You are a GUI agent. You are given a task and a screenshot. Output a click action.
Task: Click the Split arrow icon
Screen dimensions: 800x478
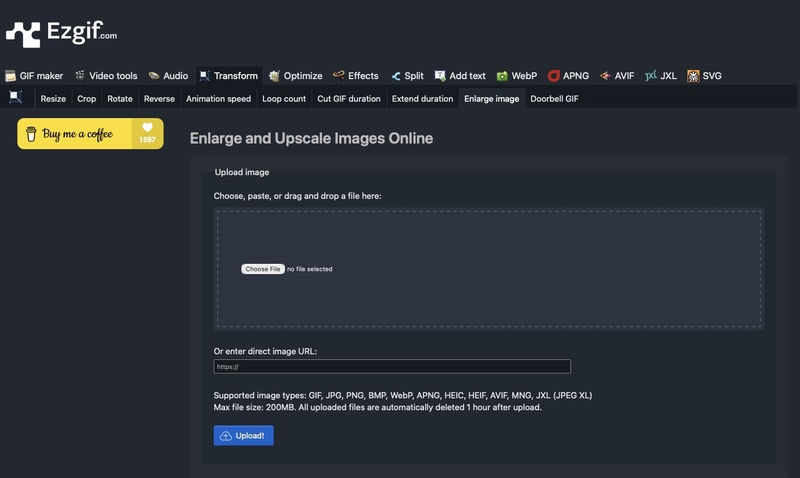pyautogui.click(x=395, y=76)
